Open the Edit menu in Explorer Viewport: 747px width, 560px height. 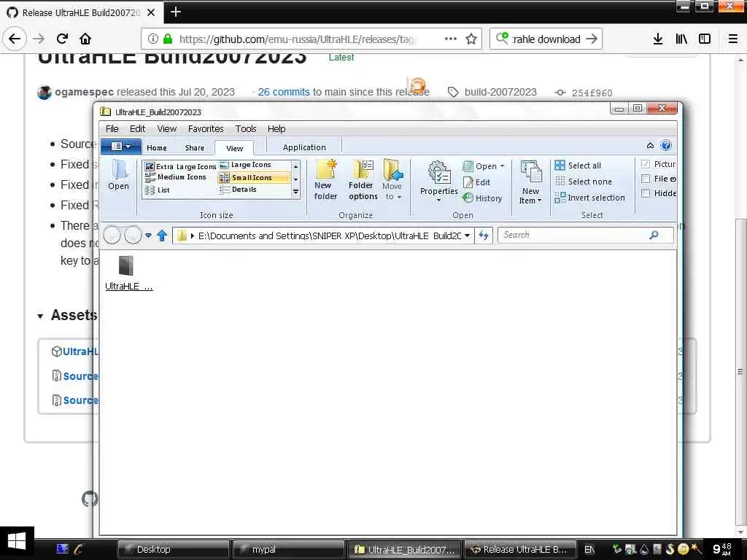click(137, 128)
